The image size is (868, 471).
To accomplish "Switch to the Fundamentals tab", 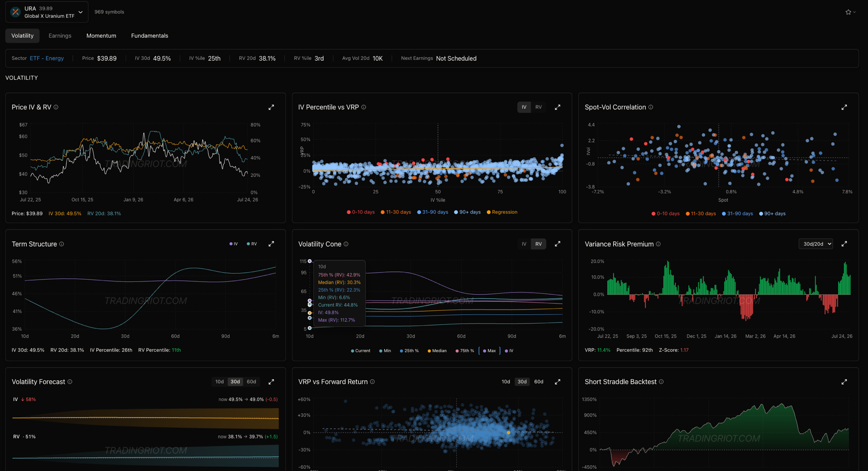I will coord(150,36).
